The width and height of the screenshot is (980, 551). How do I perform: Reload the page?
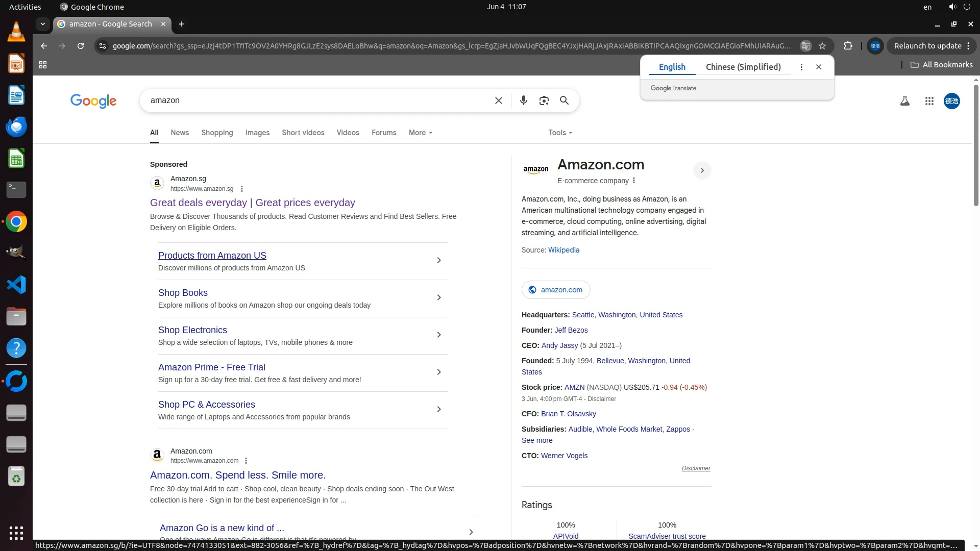[81, 46]
